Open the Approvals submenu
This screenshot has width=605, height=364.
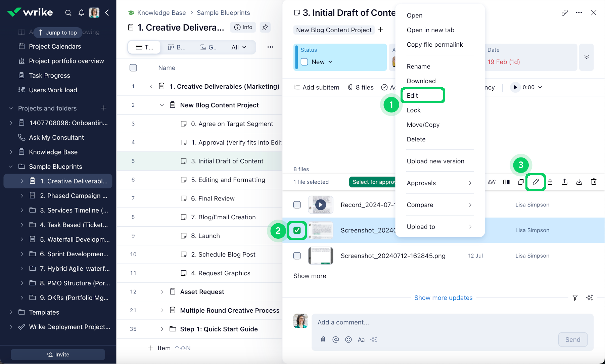(440, 183)
